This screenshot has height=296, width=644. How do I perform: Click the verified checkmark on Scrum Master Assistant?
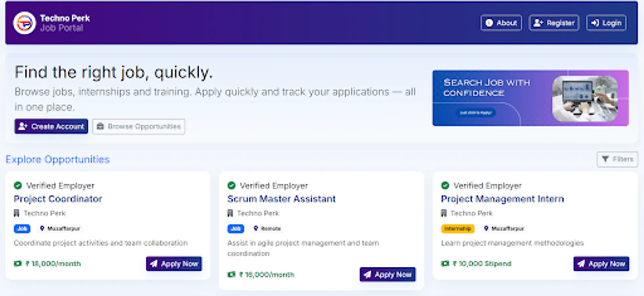232,186
